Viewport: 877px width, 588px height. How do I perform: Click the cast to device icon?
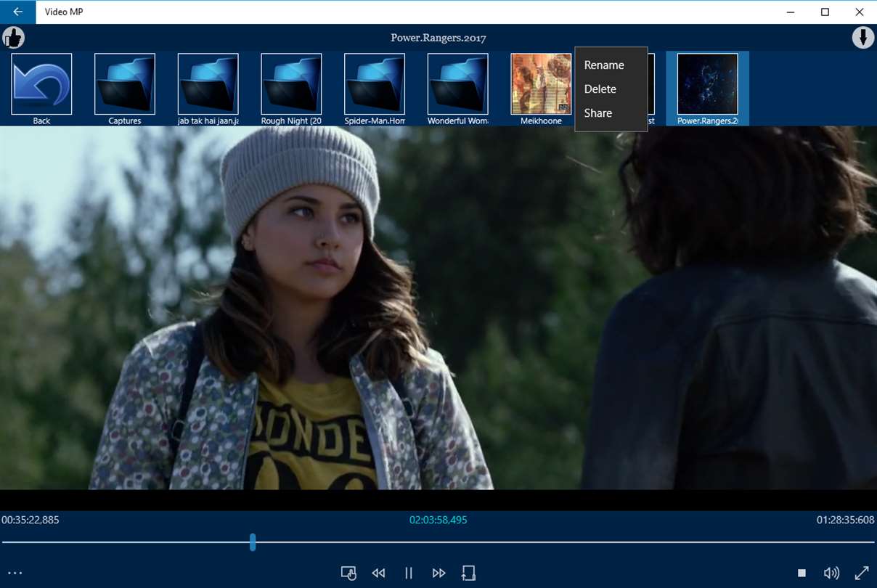click(x=348, y=573)
